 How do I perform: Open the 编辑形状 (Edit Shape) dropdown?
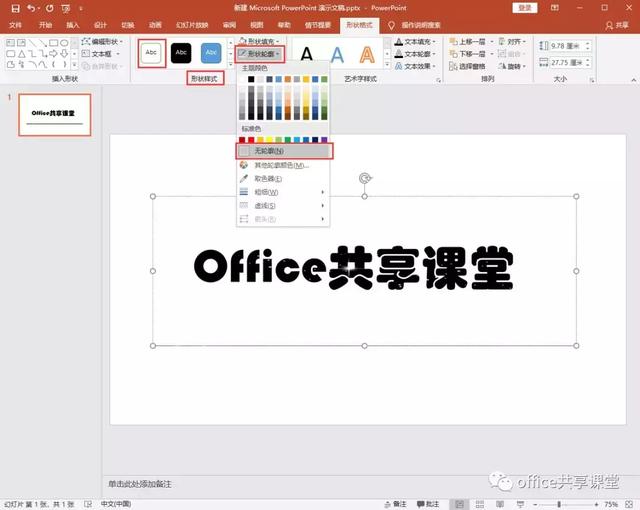click(102, 42)
